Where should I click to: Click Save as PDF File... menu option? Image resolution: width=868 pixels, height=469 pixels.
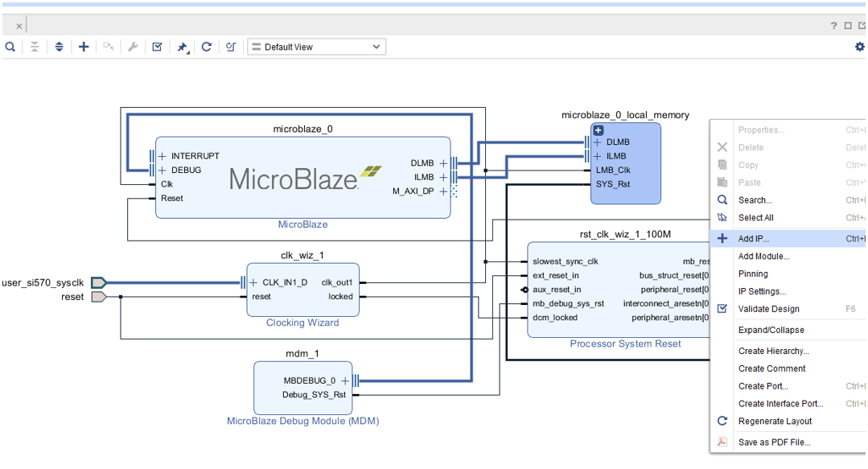(774, 442)
